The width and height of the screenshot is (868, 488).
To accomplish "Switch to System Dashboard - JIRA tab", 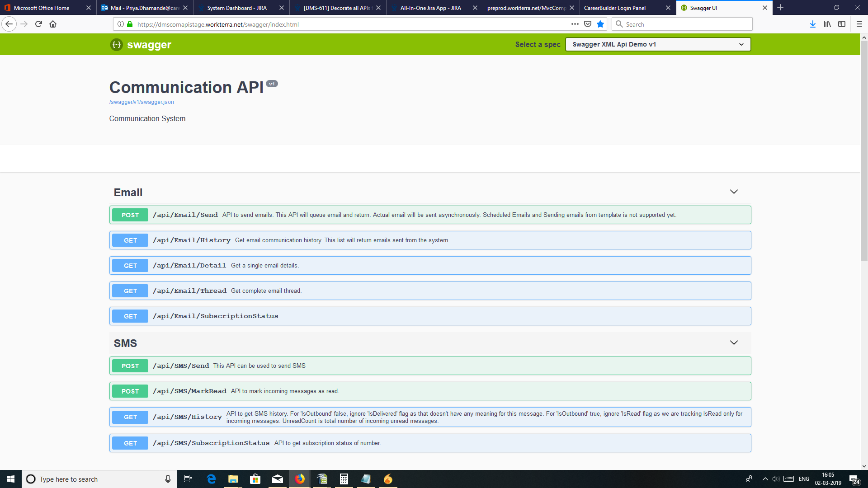I will click(x=237, y=8).
